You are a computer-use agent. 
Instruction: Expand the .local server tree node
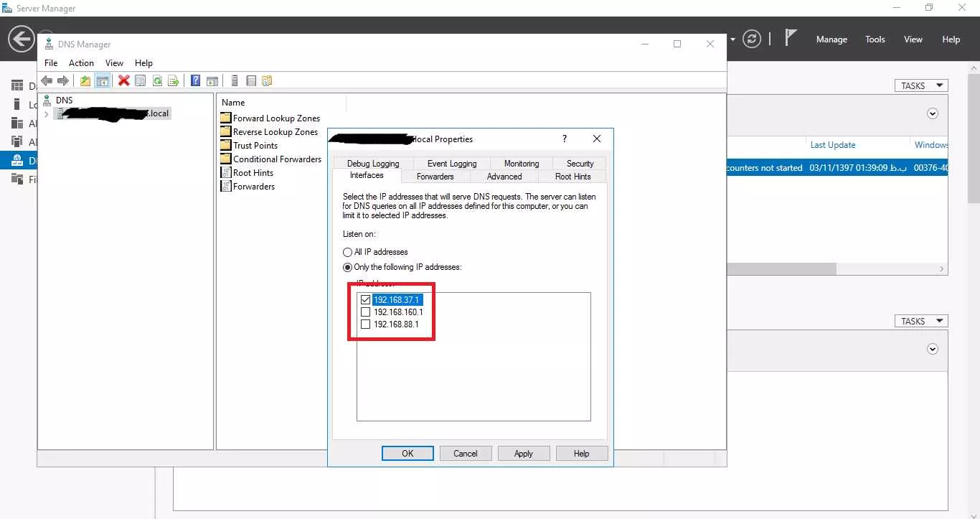(x=47, y=114)
